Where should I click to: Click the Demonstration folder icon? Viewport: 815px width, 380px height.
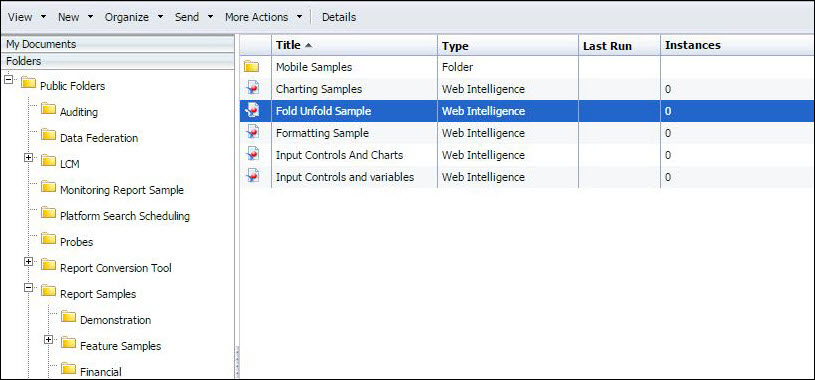[68, 317]
